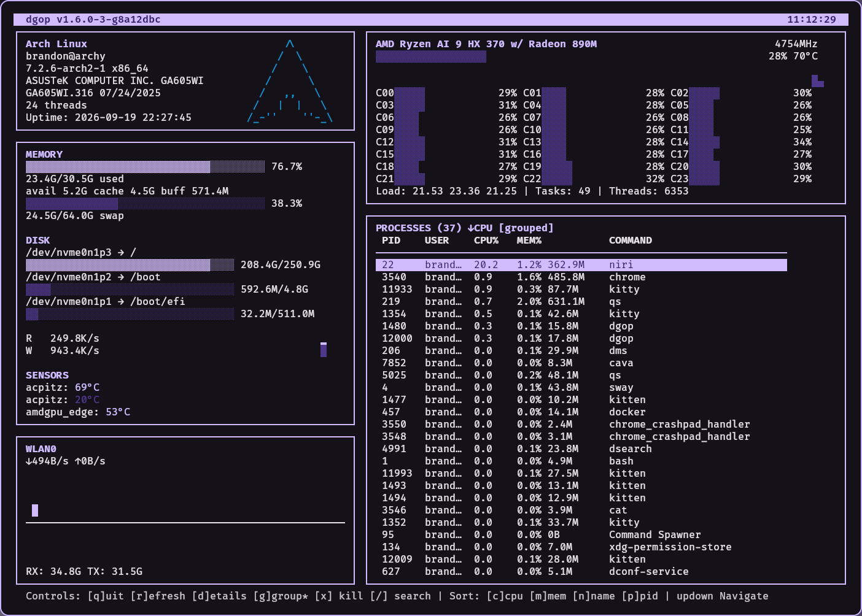Click the memory usage bar at 76.7%

146,166
